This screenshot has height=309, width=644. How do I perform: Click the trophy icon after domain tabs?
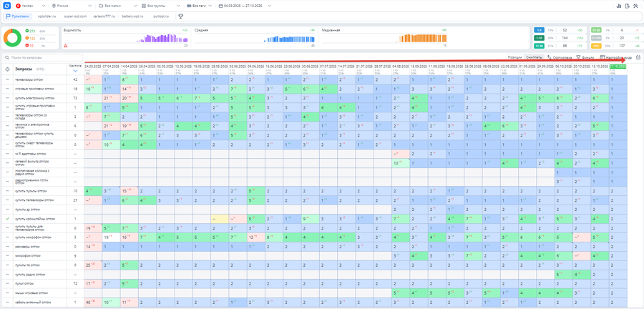[180, 16]
